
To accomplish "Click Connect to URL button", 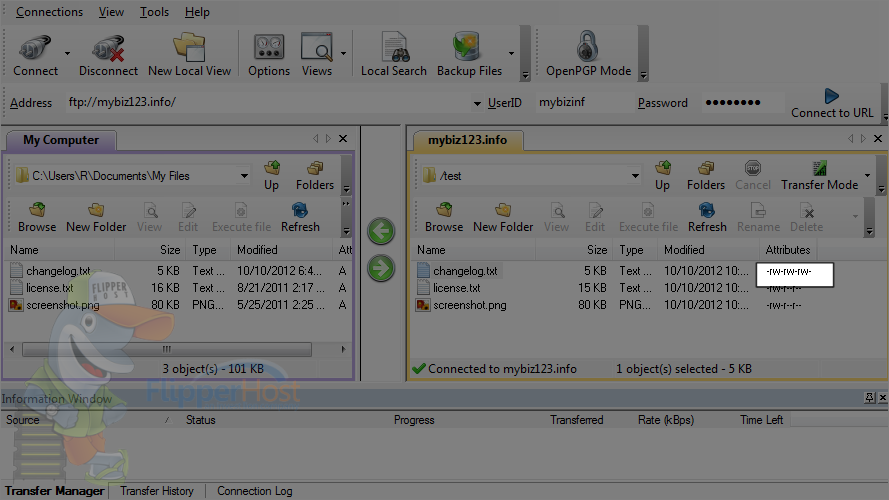I will click(832, 103).
